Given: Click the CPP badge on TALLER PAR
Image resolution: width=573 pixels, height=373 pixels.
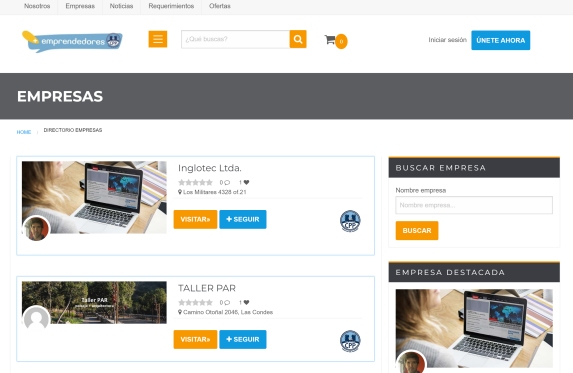Looking at the screenshot, I should click(350, 341).
